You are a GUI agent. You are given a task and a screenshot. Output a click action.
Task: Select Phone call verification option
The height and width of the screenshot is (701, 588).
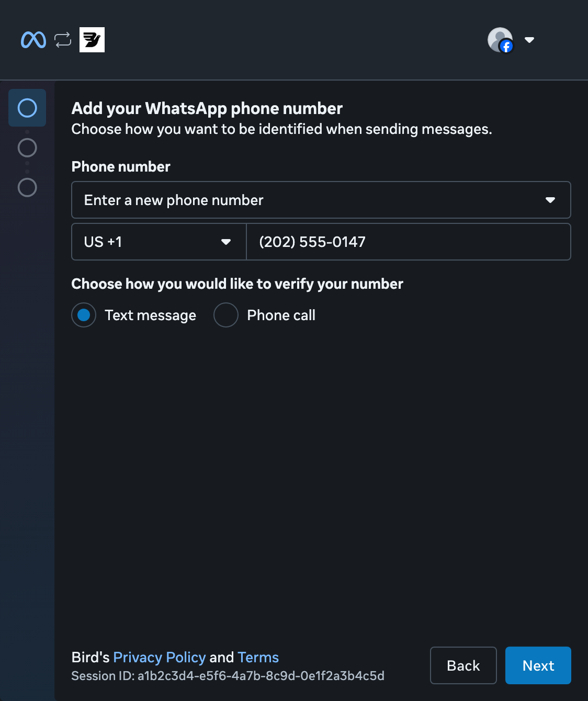coord(226,315)
